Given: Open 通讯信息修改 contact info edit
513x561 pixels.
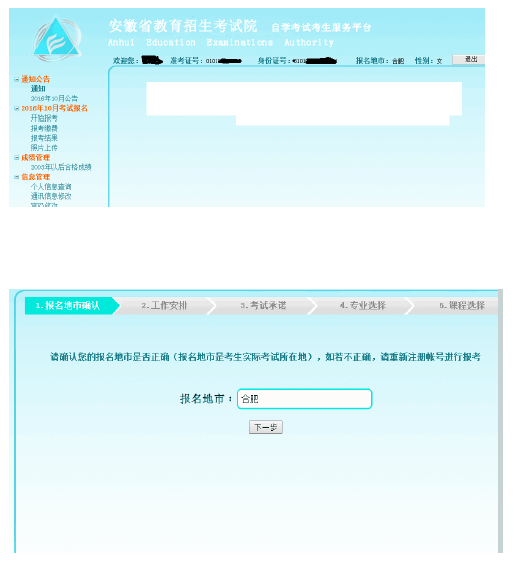Looking at the screenshot, I should tap(51, 196).
